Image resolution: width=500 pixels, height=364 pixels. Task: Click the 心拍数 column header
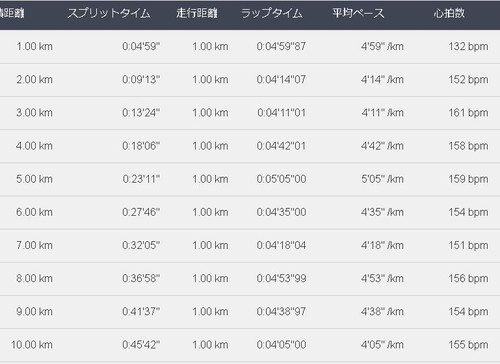(449, 13)
